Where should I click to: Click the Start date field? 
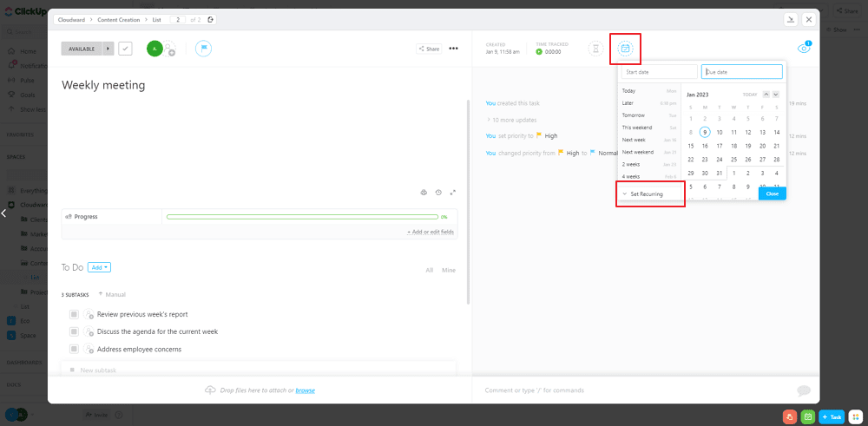point(660,72)
